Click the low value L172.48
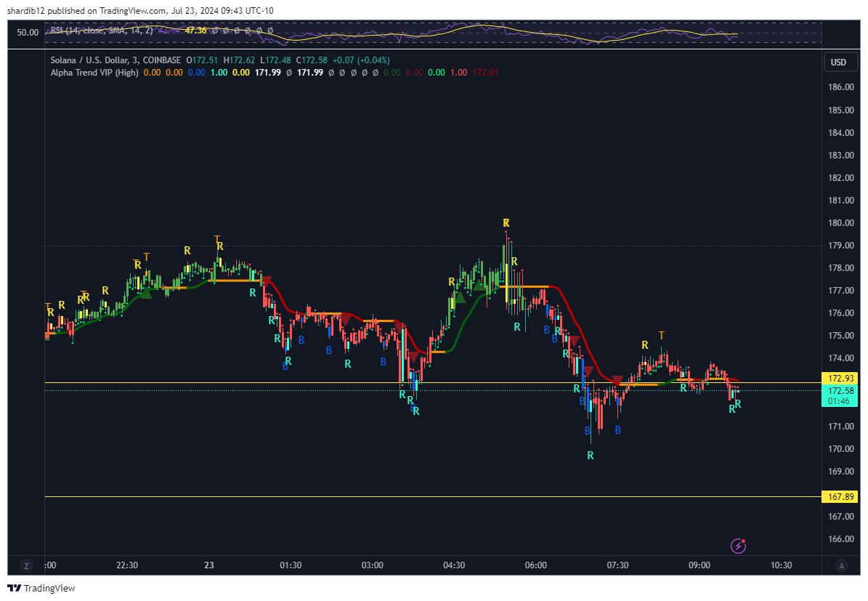868x601 pixels. pos(275,60)
